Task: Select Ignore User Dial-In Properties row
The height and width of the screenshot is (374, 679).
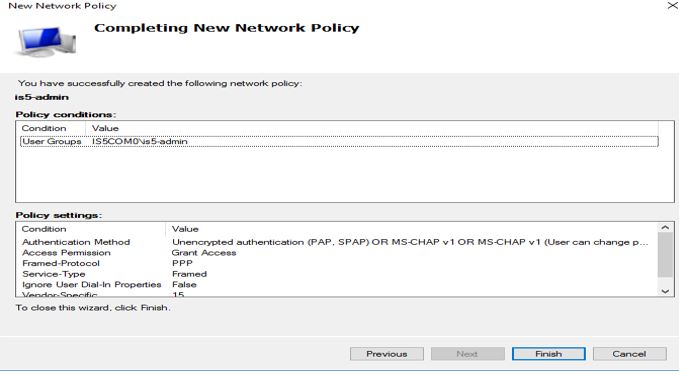Action: [337, 284]
